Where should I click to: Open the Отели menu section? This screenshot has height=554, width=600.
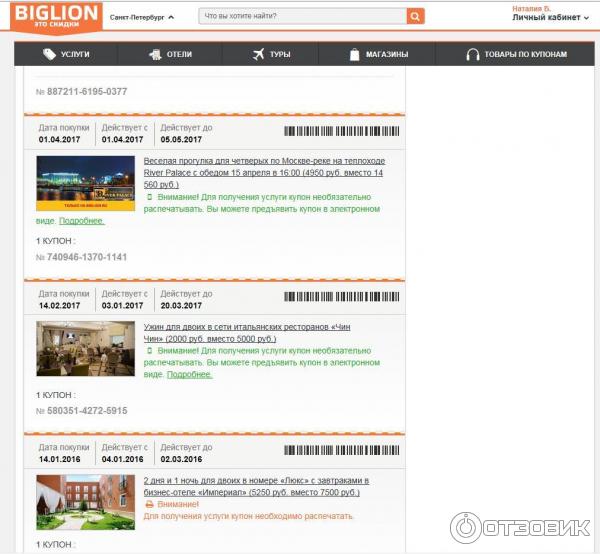(178, 54)
